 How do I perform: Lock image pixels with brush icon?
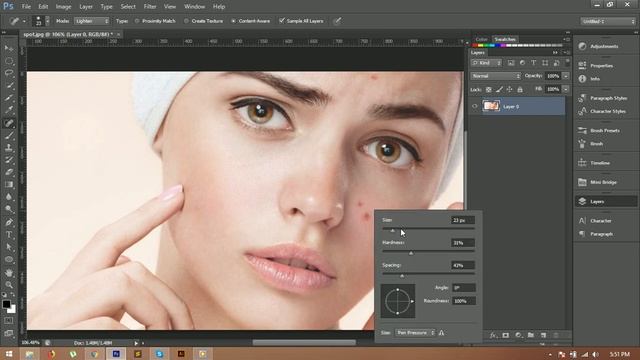tap(499, 89)
